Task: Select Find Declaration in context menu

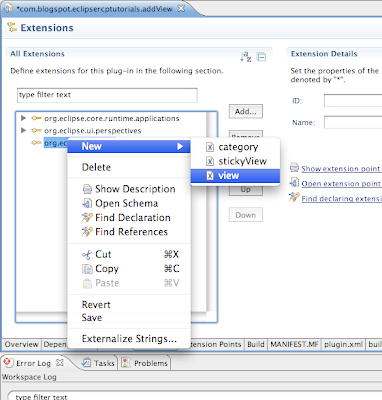Action: 129,218
